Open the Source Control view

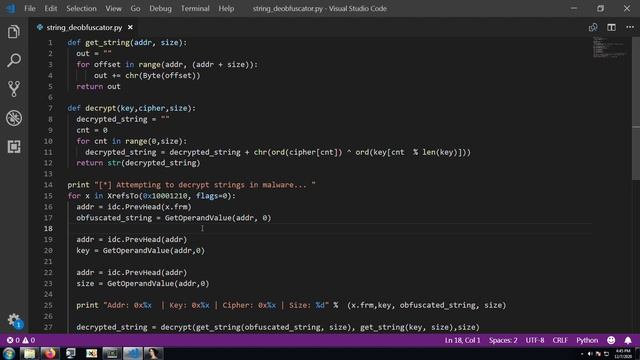coord(13,89)
